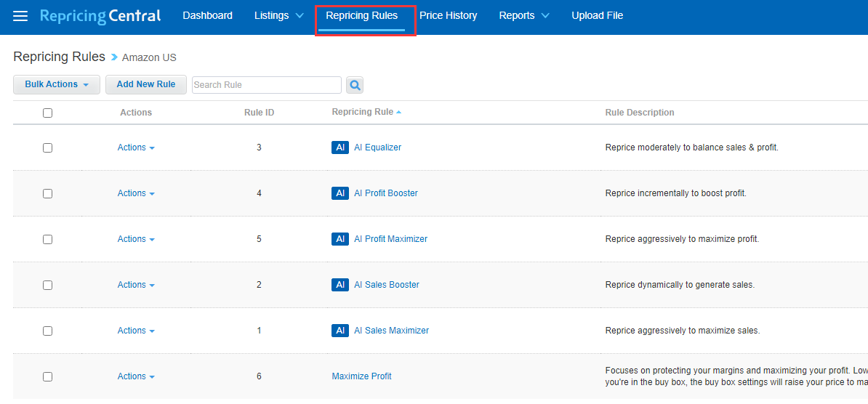
Task: Click 'Reprice incrementally to boost profit.'
Action: [676, 193]
